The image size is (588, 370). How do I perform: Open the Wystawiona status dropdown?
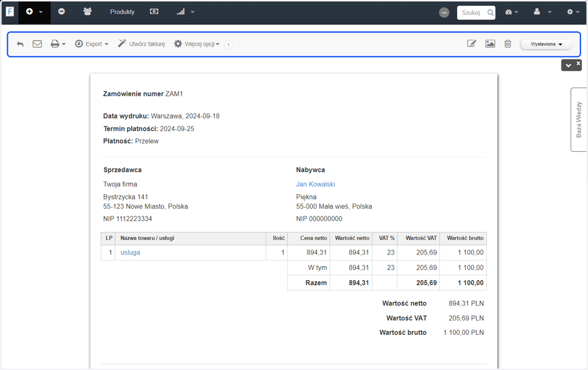pyautogui.click(x=546, y=44)
